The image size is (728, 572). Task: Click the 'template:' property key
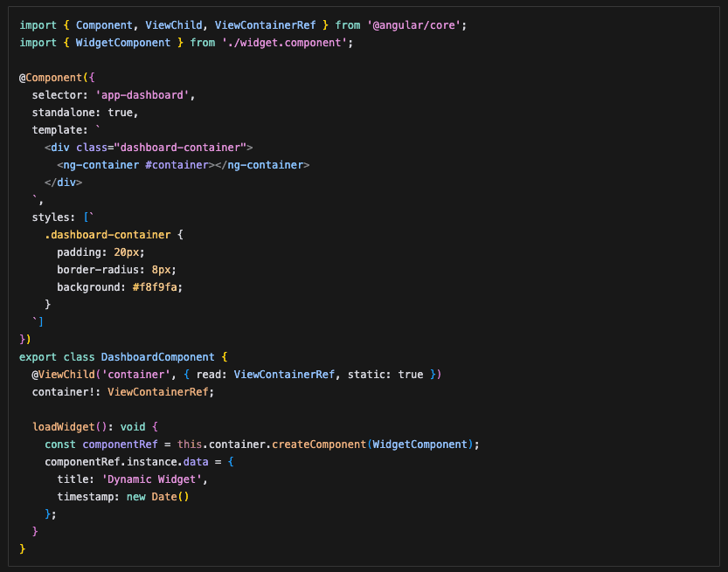click(60, 130)
